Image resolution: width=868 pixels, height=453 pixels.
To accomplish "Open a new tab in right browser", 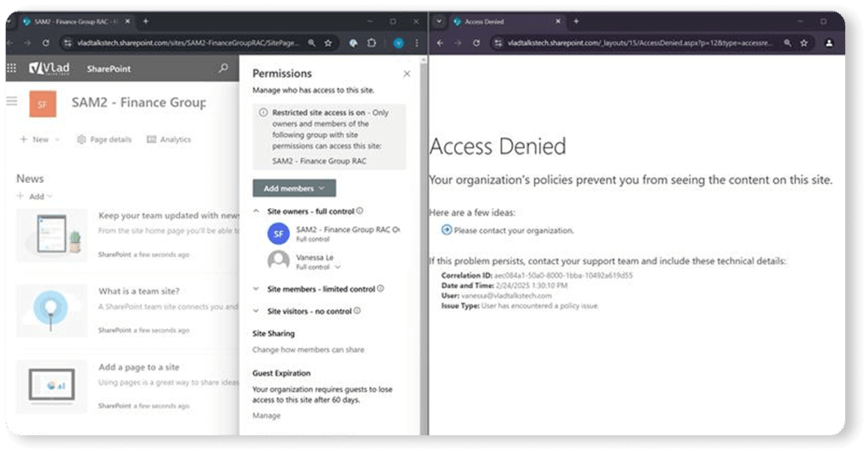I will coord(576,21).
